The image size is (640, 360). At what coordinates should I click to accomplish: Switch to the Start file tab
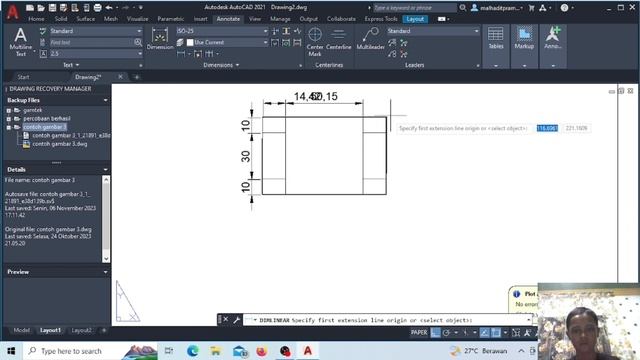23,77
